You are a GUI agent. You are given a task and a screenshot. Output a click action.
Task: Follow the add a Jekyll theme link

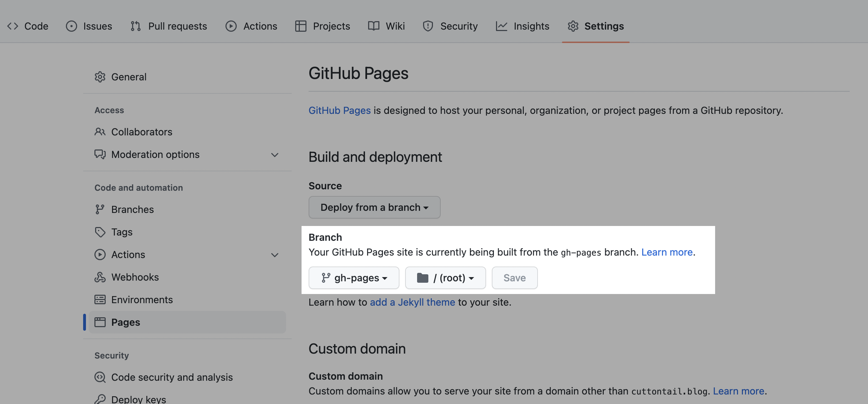[x=412, y=302]
